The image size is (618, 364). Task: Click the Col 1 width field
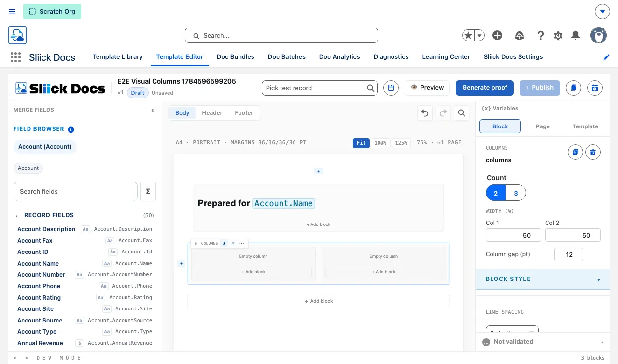(x=513, y=235)
